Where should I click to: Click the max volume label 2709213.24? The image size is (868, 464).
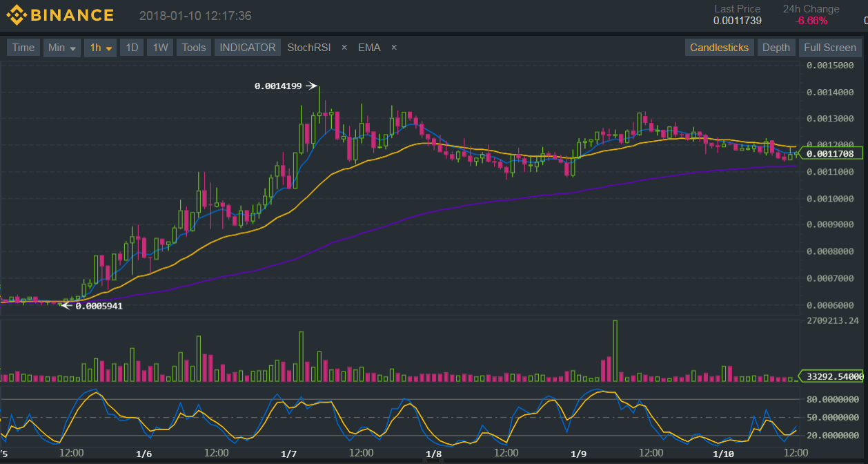pos(832,320)
